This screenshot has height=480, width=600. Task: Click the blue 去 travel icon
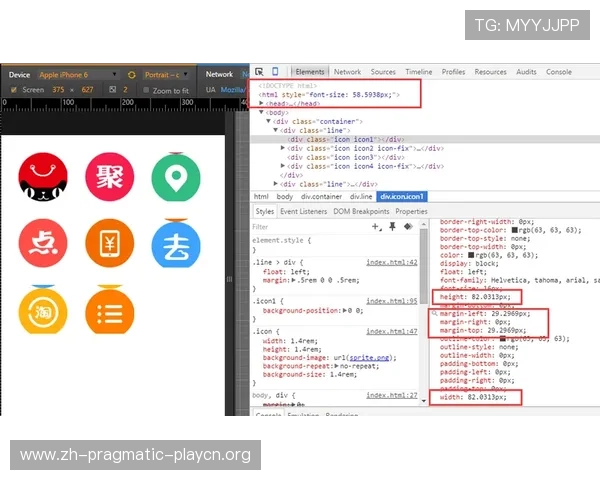pyautogui.click(x=176, y=243)
